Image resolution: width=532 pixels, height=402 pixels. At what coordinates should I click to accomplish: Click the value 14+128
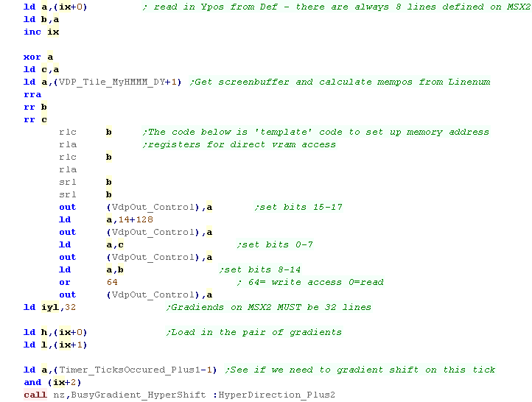pos(136,219)
